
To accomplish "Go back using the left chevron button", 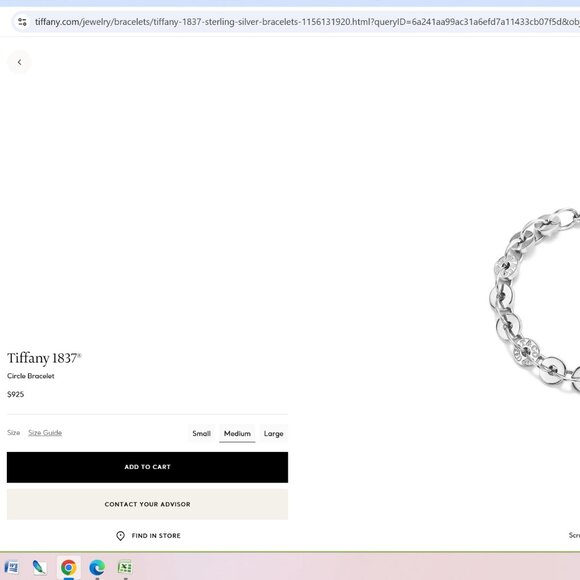I will 19,62.
